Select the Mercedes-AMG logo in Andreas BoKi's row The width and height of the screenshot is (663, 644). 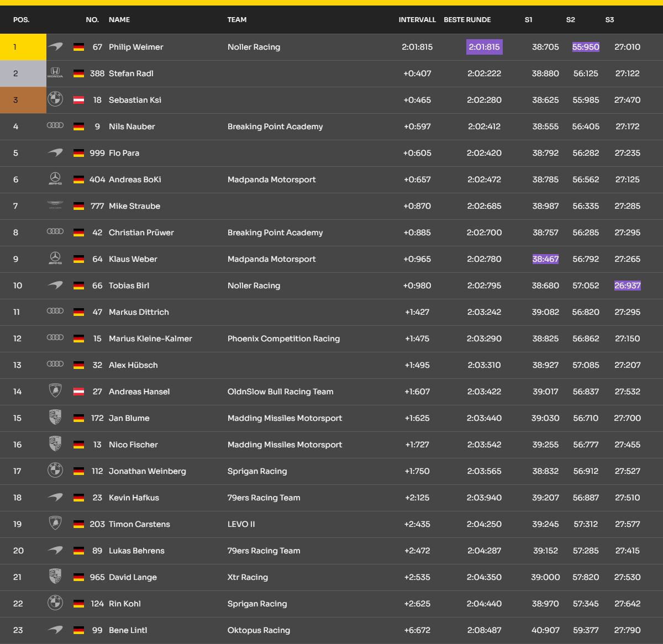pyautogui.click(x=55, y=179)
